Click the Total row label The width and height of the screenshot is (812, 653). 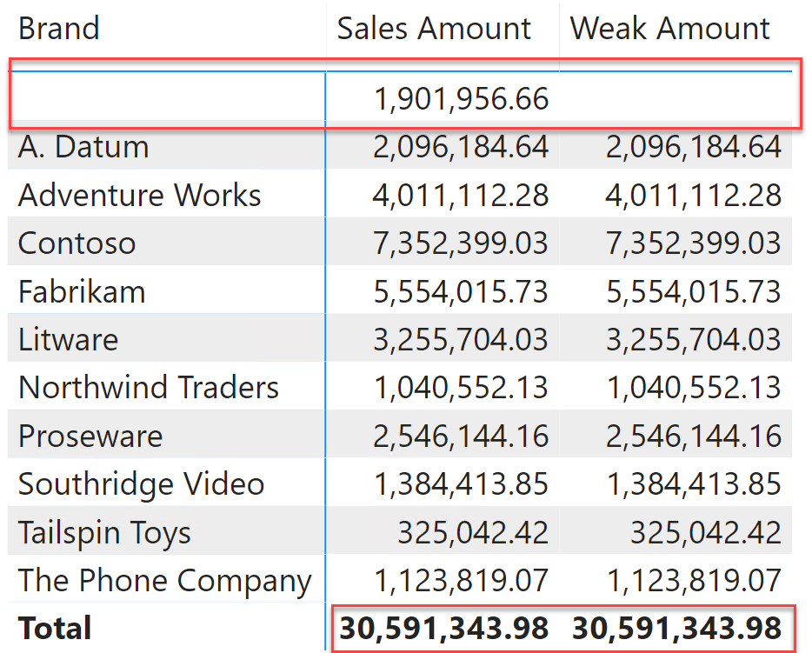55,628
